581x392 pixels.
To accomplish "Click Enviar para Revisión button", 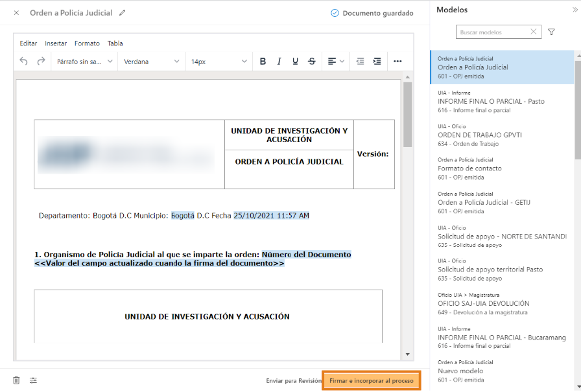I will click(293, 381).
